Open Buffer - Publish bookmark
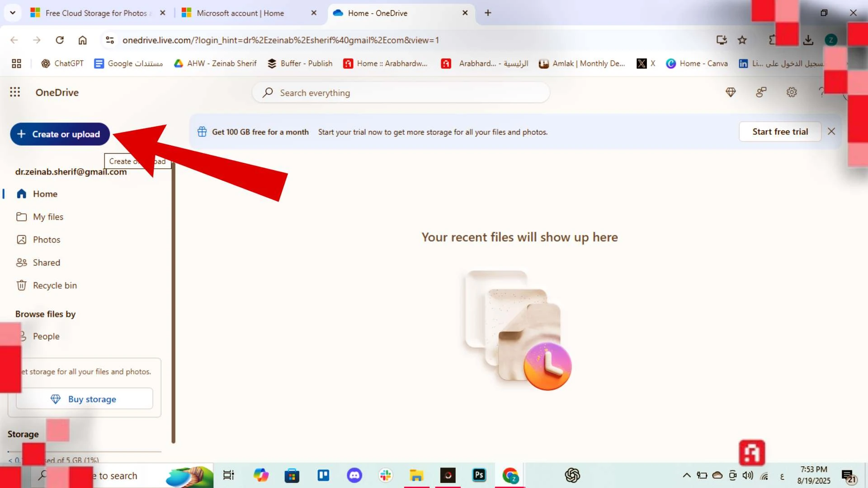Screen dimensions: 868x488 (x=300, y=64)
